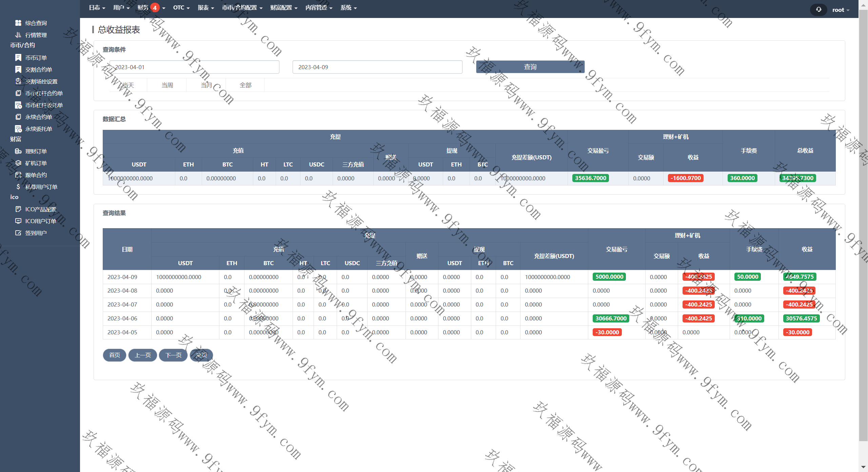This screenshot has height=472, width=868.
Task: Open the 系统 menu
Action: [x=349, y=8]
